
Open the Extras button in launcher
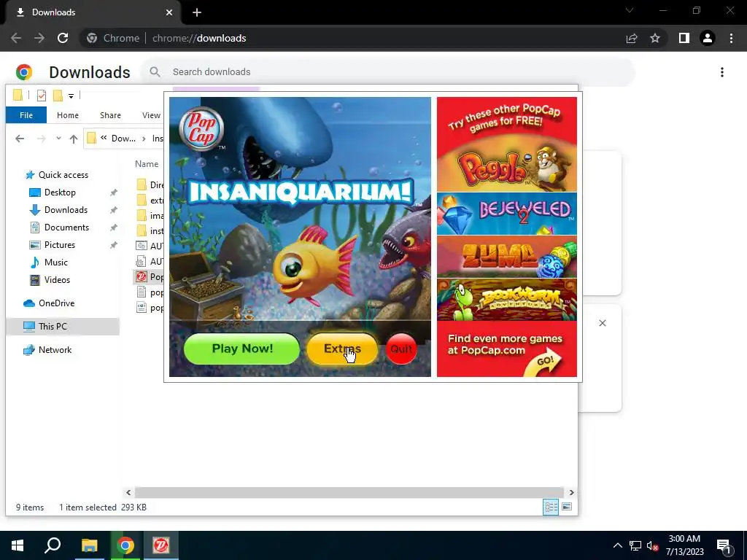pos(342,349)
